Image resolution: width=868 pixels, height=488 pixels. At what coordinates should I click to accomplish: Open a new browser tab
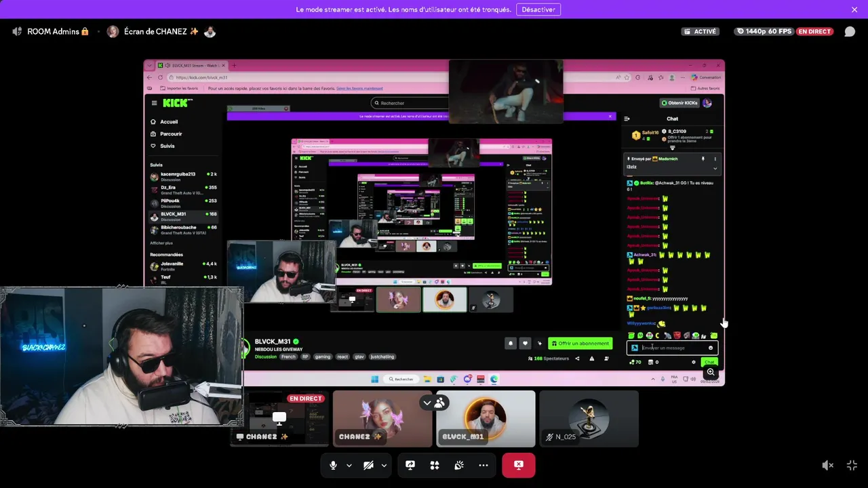tap(235, 66)
